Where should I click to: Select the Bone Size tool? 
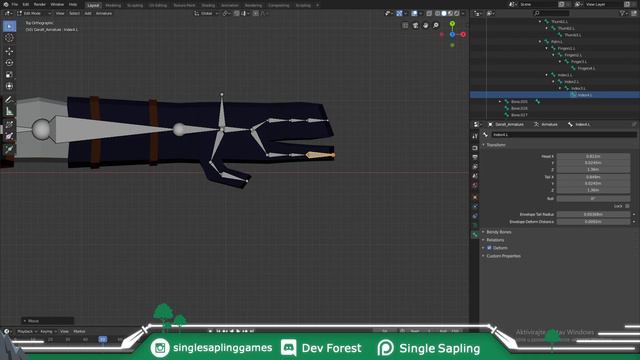[9, 137]
